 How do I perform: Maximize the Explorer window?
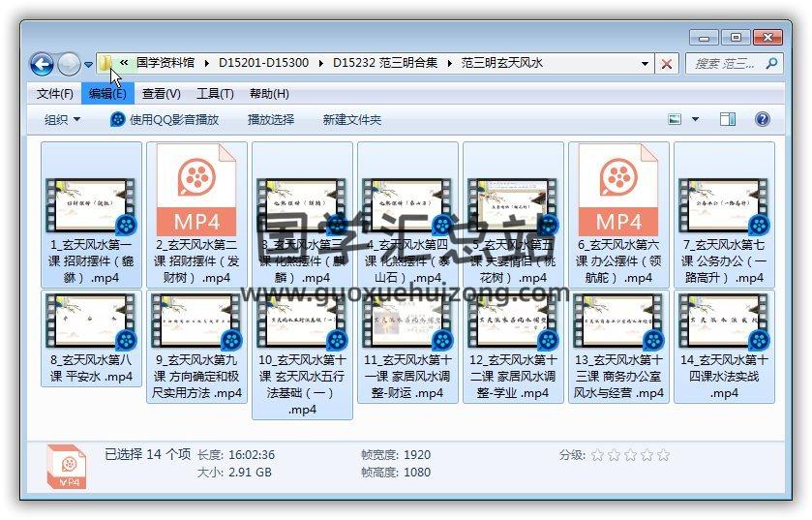click(x=736, y=38)
